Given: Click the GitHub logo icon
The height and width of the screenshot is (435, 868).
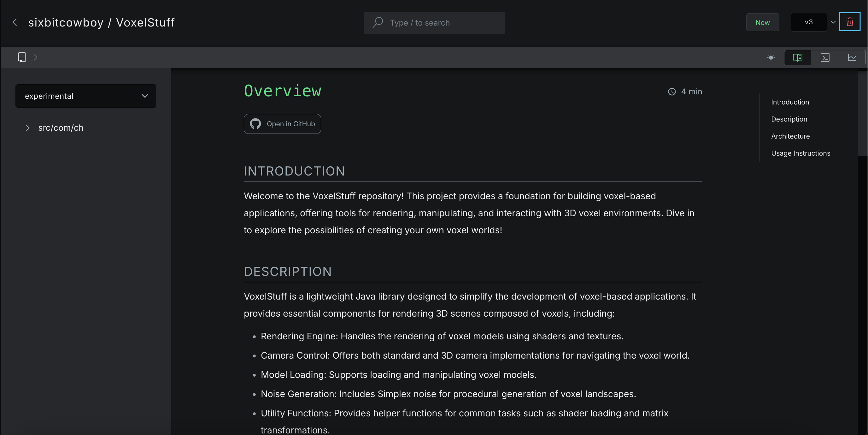Looking at the screenshot, I should (x=255, y=124).
